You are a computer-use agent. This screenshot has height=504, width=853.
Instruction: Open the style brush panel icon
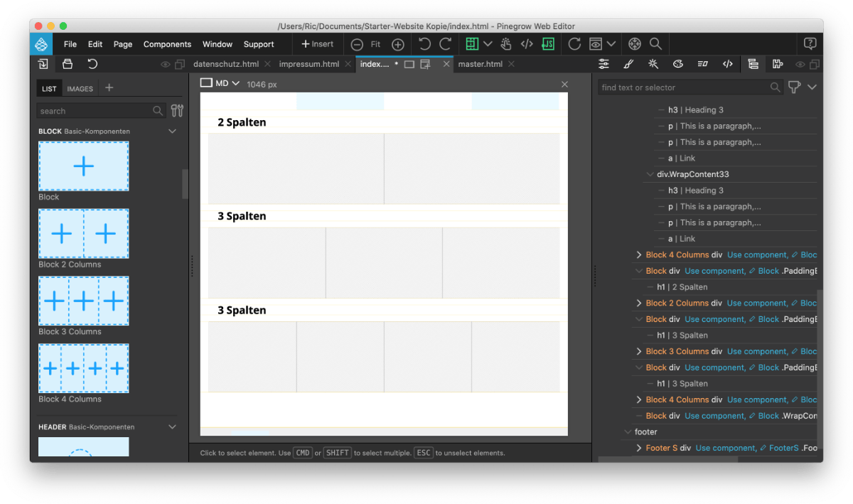coord(628,64)
